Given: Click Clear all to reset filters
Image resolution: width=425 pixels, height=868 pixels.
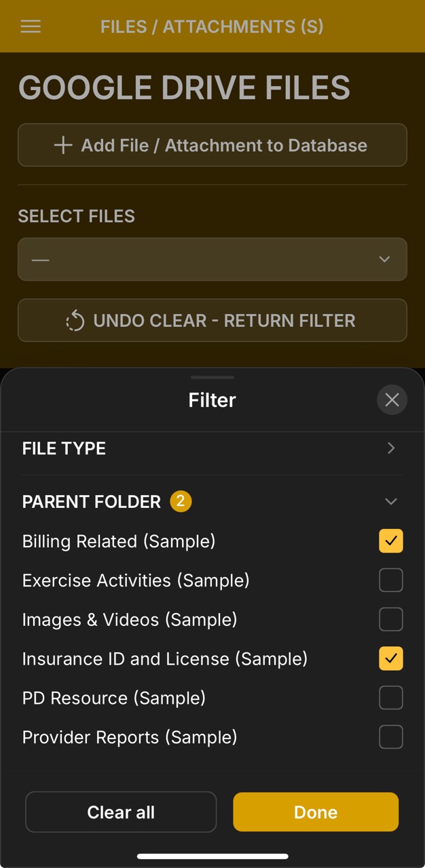Looking at the screenshot, I should pos(121,812).
